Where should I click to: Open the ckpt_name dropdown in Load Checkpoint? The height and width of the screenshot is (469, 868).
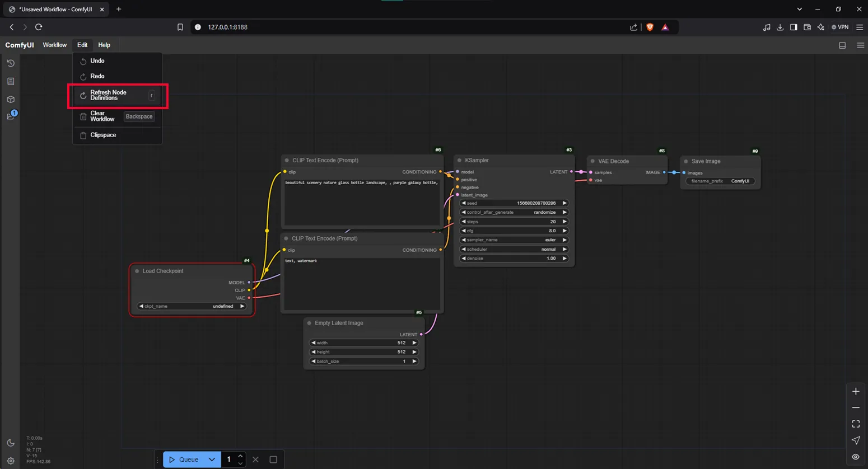192,306
